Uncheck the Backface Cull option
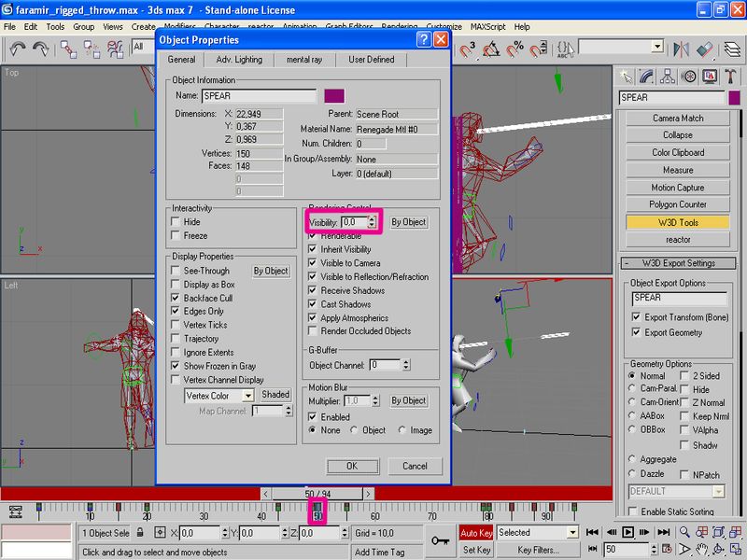Screen dimensions: 747x560 click(x=176, y=298)
